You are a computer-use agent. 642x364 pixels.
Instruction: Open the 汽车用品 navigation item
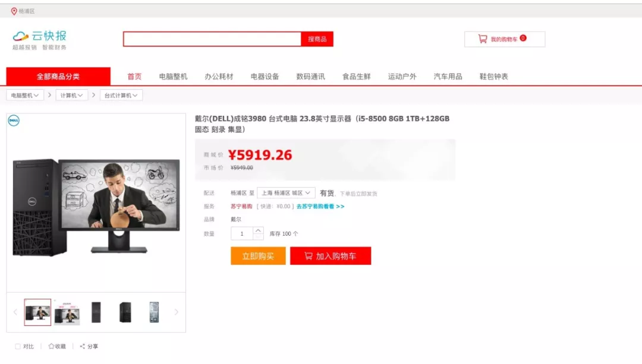[x=448, y=77]
